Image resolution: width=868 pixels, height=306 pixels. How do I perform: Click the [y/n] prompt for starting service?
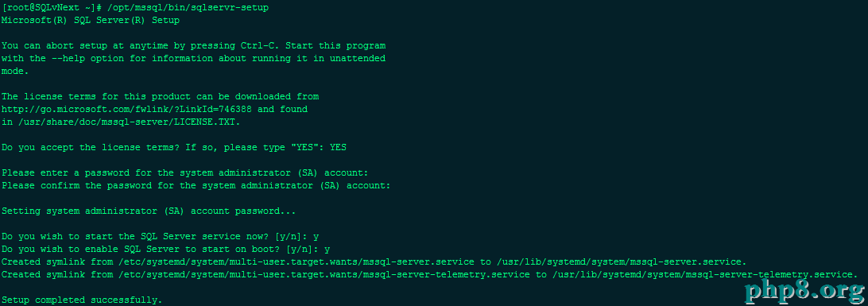point(291,237)
